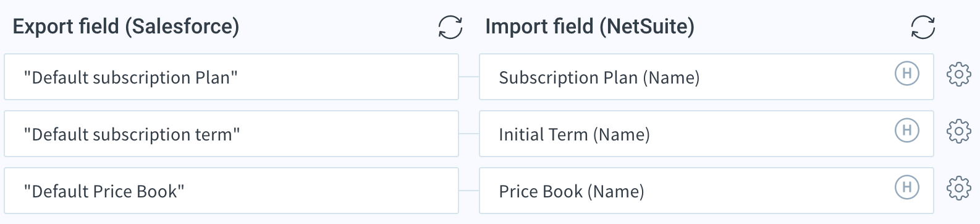
Task: Select the "Default subscription term" export field
Action: 231,134
